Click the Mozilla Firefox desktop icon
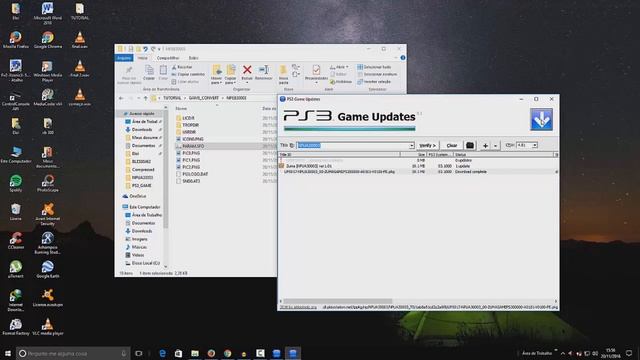This screenshot has width=640, height=360. click(16, 40)
